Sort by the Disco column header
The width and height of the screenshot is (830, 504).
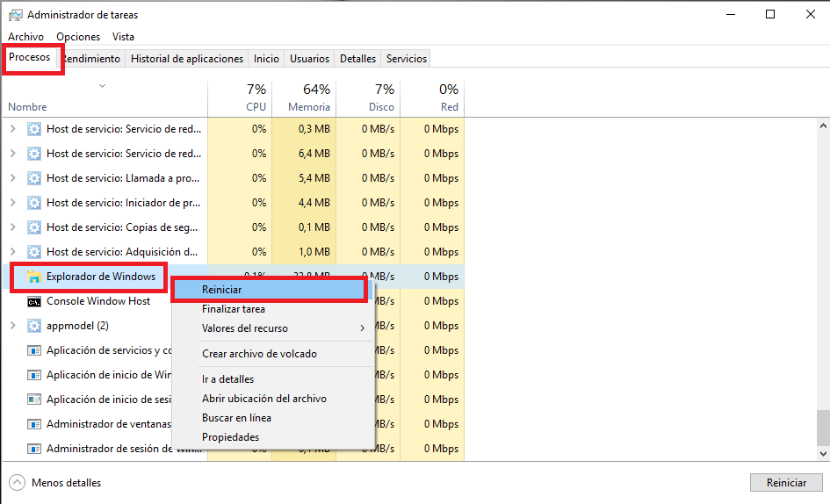point(368,98)
